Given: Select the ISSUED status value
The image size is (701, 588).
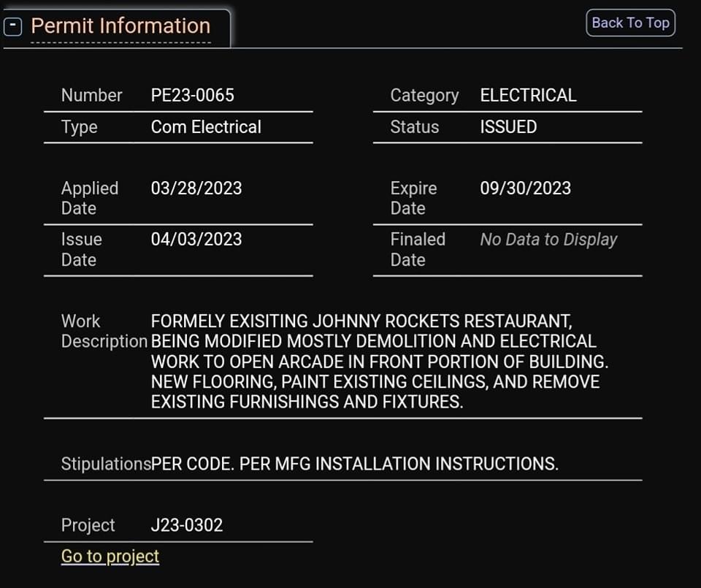Looking at the screenshot, I should coord(508,127).
